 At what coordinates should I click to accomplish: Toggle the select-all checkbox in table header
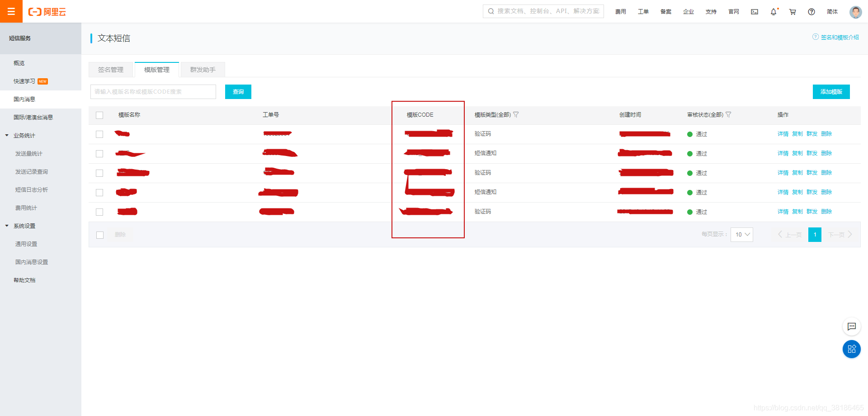[99, 115]
